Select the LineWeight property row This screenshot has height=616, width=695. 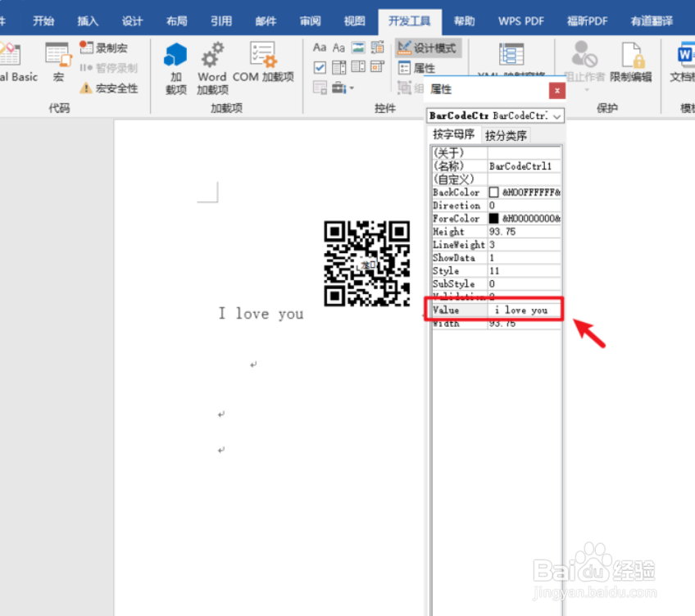[x=497, y=245]
